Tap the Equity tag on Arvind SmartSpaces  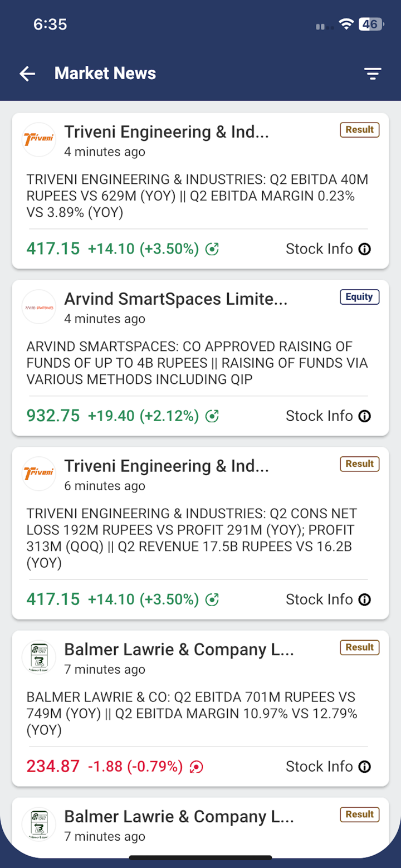359,297
